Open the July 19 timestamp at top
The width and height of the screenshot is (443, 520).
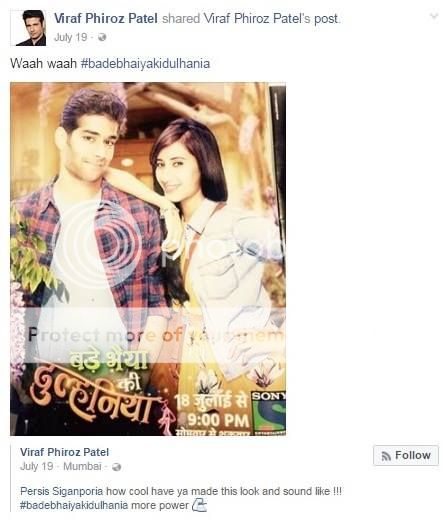[x=70, y=37]
